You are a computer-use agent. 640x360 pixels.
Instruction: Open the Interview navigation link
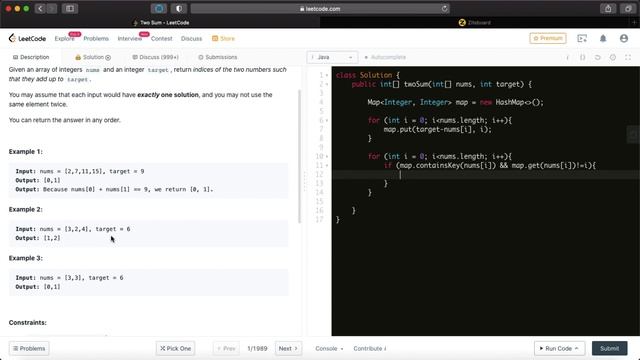point(130,38)
